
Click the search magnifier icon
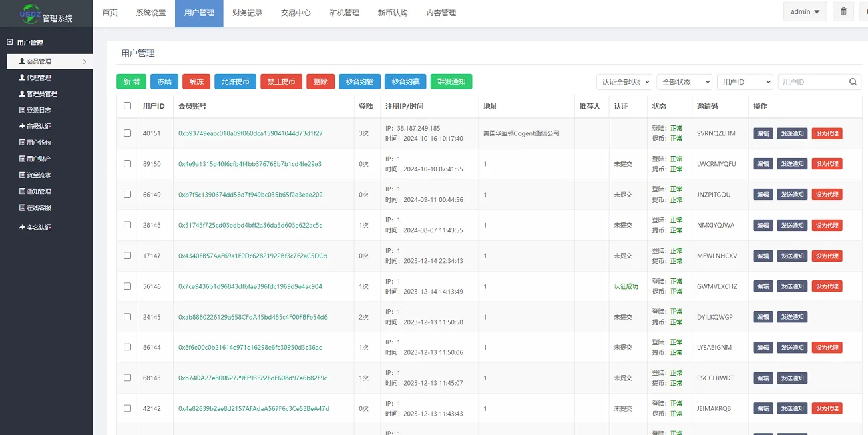[x=853, y=81]
